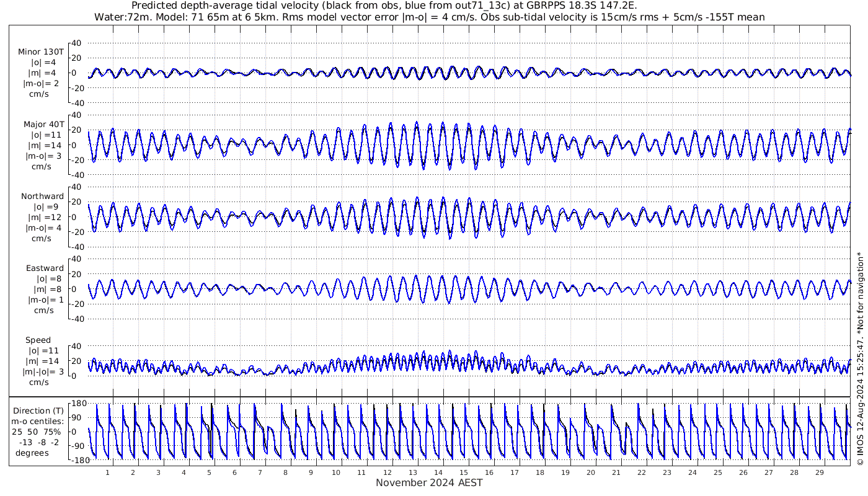Image resolution: width=868 pixels, height=496 pixels.
Task: Click the 'm-o centiles:' text
Action: (38, 421)
